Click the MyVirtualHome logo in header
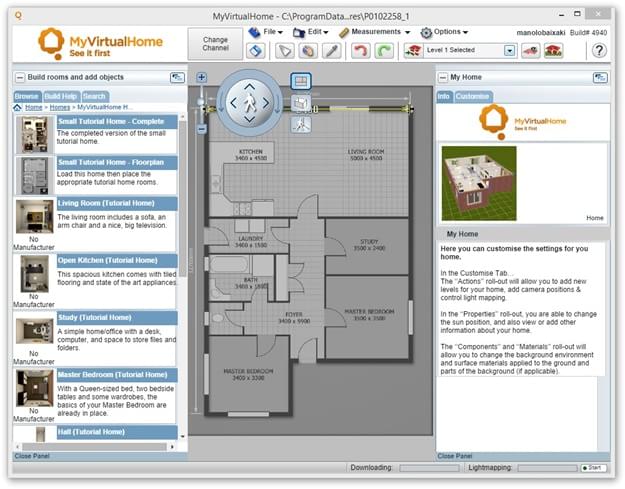The image size is (625, 489). point(100,44)
